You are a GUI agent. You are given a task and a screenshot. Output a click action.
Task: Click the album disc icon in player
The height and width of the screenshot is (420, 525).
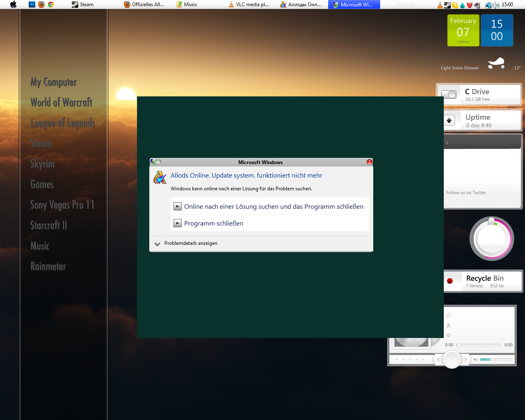pyautogui.click(x=448, y=335)
